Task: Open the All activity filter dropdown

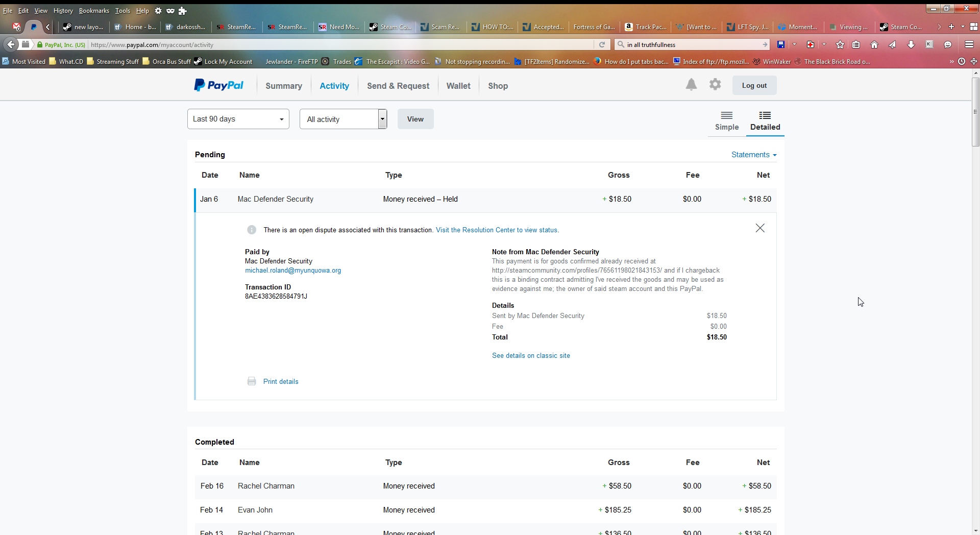Action: click(343, 119)
